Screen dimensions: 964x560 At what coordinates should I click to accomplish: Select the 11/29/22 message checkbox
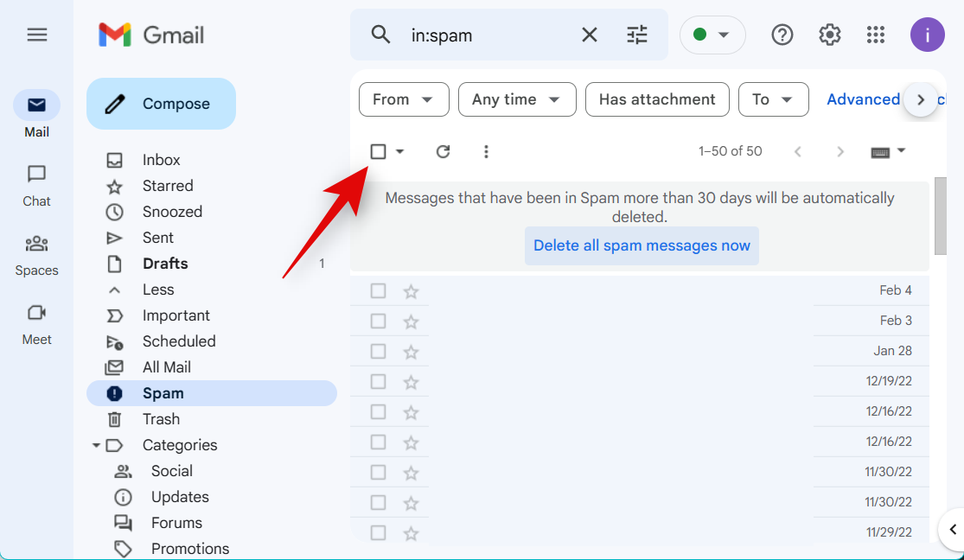click(378, 532)
